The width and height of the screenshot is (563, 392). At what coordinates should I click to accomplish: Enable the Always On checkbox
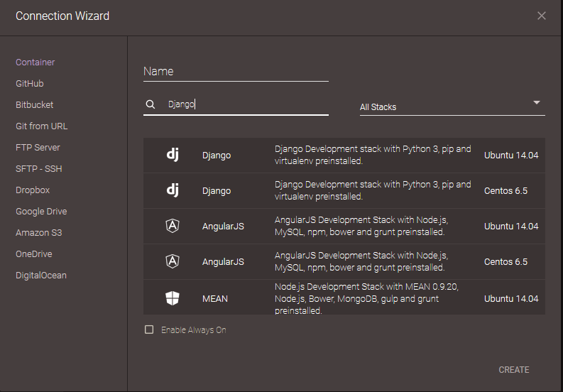pyautogui.click(x=149, y=330)
